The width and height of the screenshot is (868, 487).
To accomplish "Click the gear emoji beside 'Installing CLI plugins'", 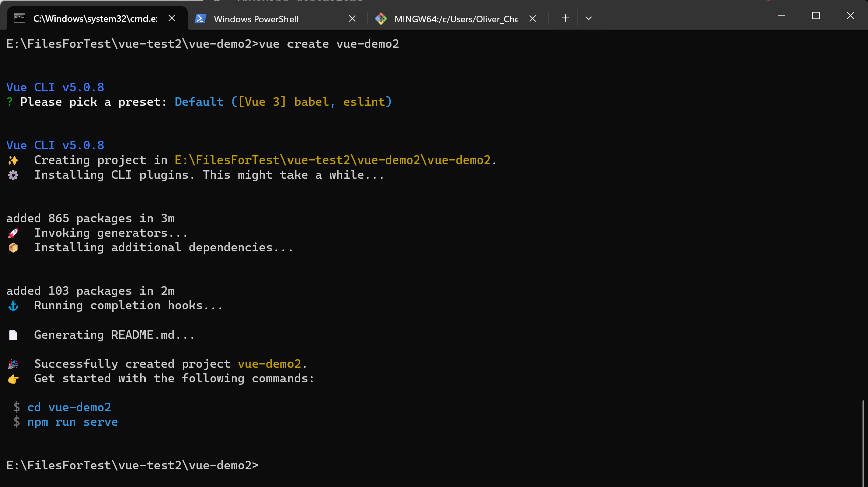I will pyautogui.click(x=13, y=175).
